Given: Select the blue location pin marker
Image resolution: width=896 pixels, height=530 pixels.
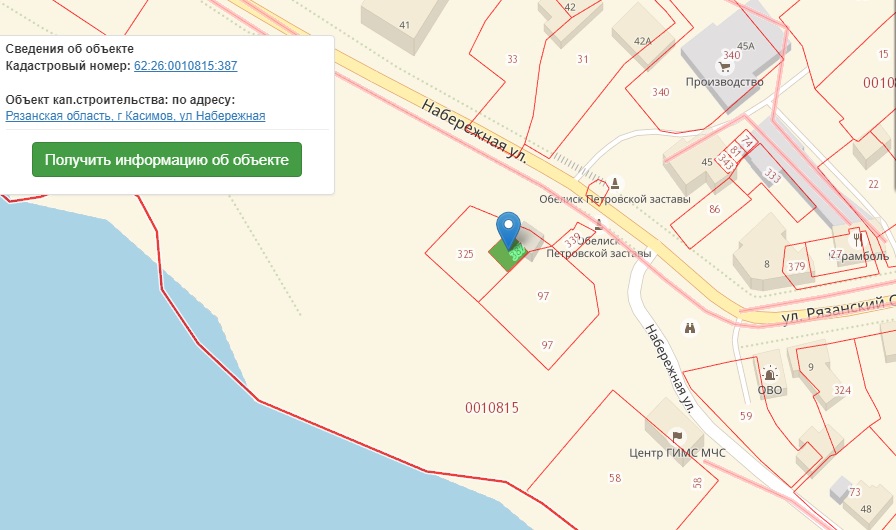Looking at the screenshot, I should 508,230.
